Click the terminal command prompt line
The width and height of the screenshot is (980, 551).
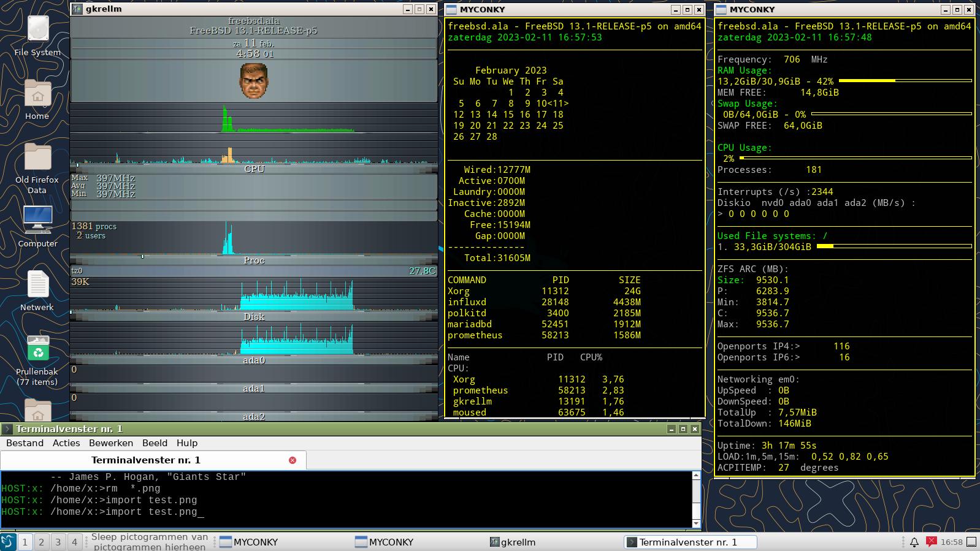pyautogui.click(x=102, y=512)
